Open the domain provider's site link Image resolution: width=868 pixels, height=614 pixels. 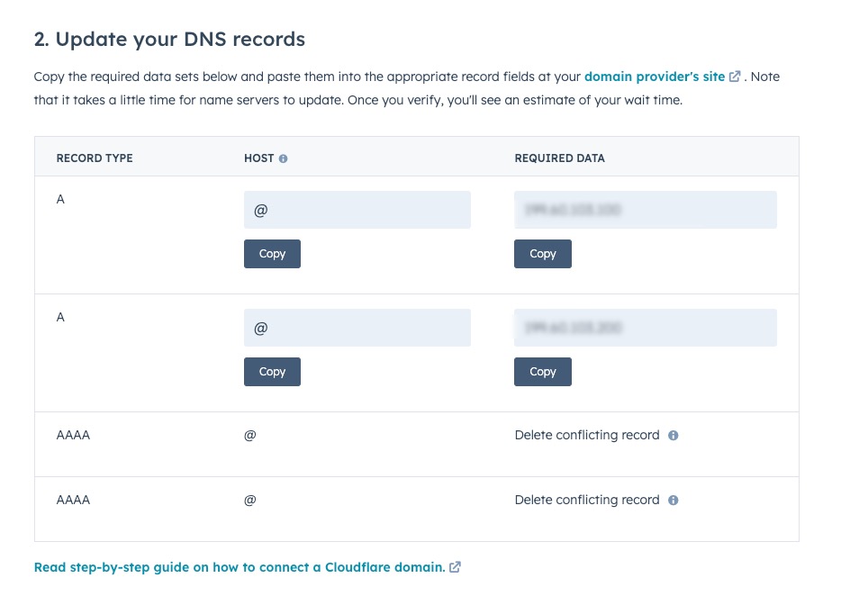655,77
